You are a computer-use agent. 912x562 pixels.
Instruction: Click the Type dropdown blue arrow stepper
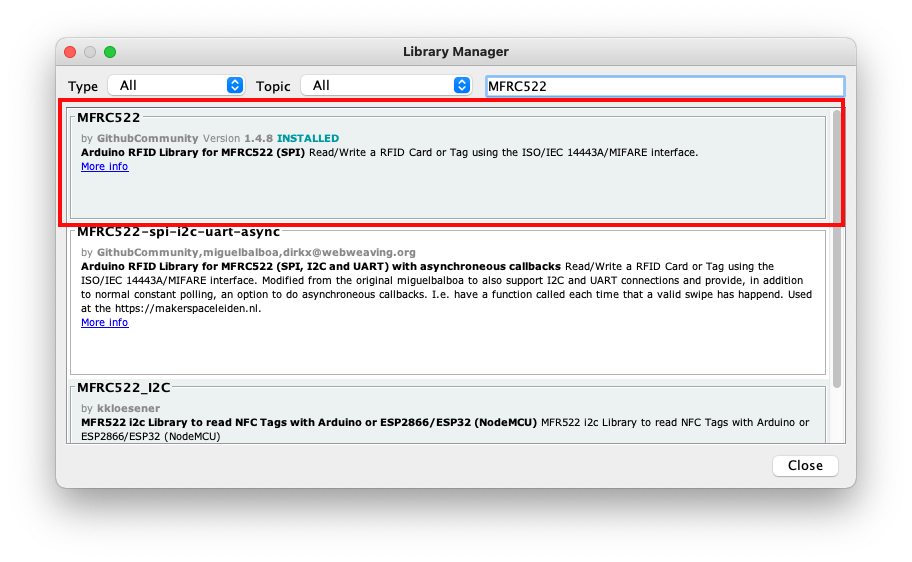(235, 86)
